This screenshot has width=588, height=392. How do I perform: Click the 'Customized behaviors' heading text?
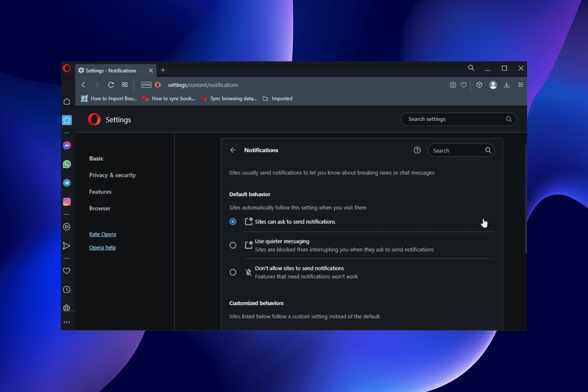[256, 303]
